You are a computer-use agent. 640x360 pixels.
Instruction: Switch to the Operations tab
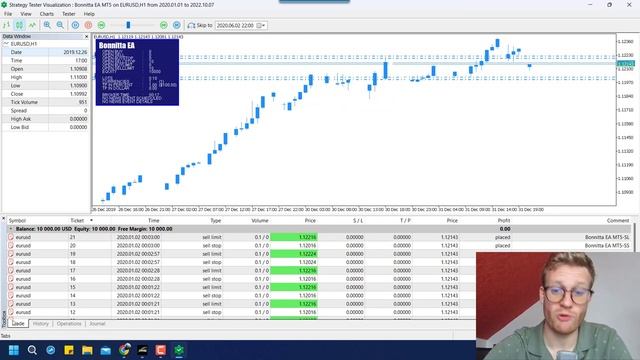[69, 323]
